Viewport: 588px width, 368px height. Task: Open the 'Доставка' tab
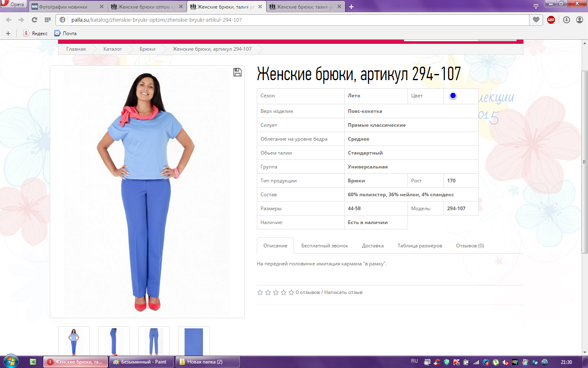coord(373,246)
